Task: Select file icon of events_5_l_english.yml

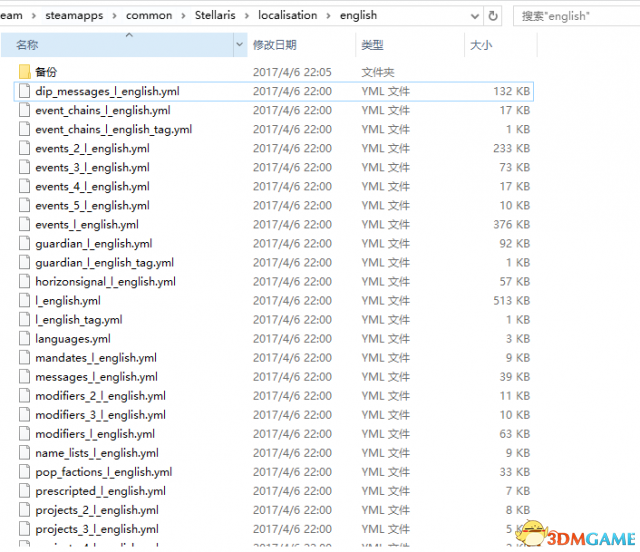Action: 24,205
